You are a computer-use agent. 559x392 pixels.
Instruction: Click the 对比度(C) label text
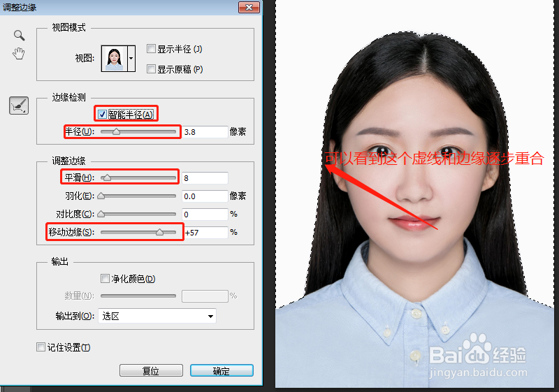75,215
